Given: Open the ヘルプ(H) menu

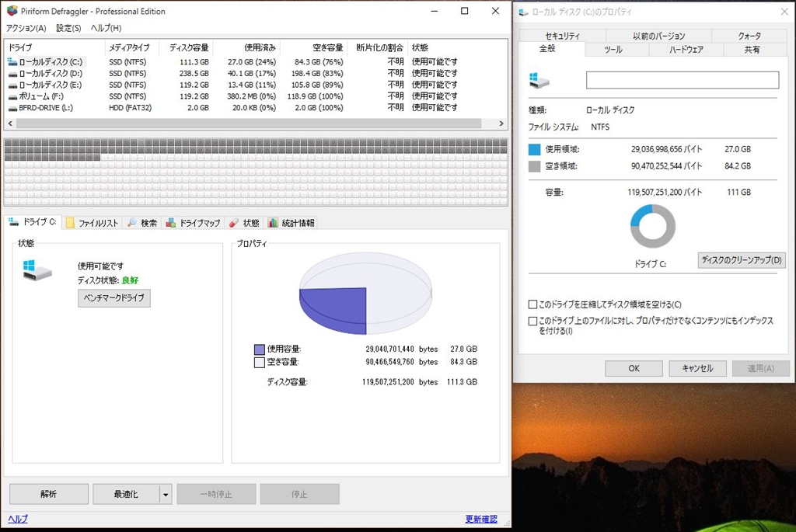Looking at the screenshot, I should coord(106,28).
